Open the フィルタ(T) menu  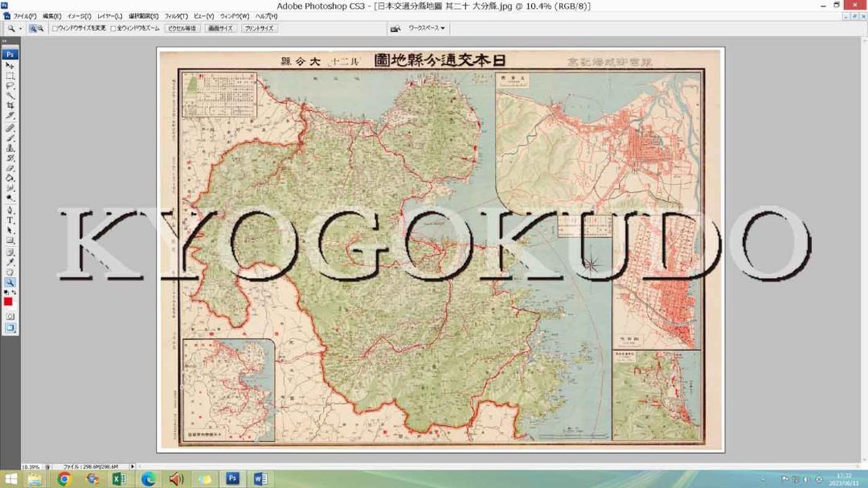pyautogui.click(x=176, y=17)
